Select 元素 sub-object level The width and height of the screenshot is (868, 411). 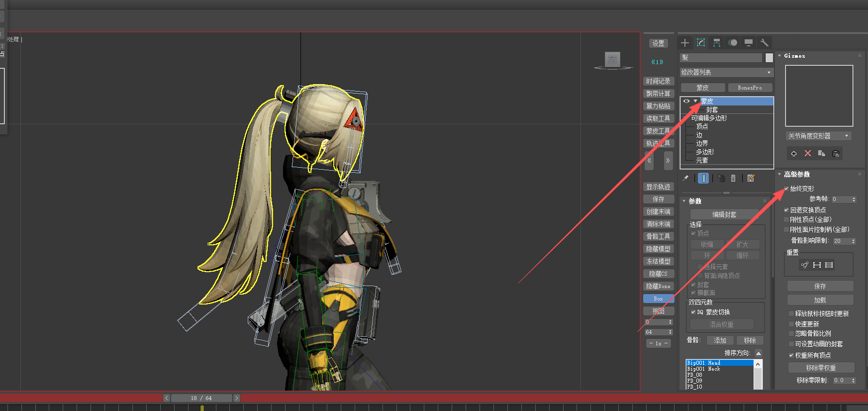pyautogui.click(x=702, y=160)
